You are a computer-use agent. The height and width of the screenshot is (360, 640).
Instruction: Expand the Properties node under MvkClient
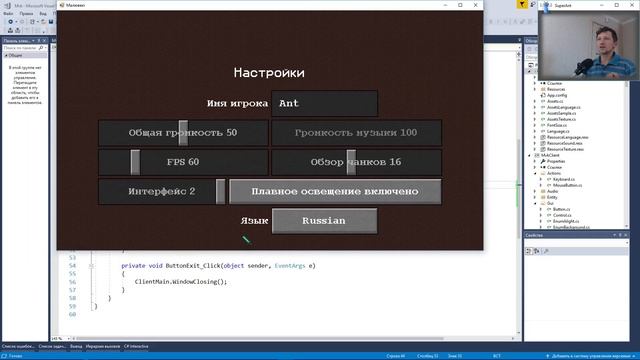pyautogui.click(x=535, y=161)
